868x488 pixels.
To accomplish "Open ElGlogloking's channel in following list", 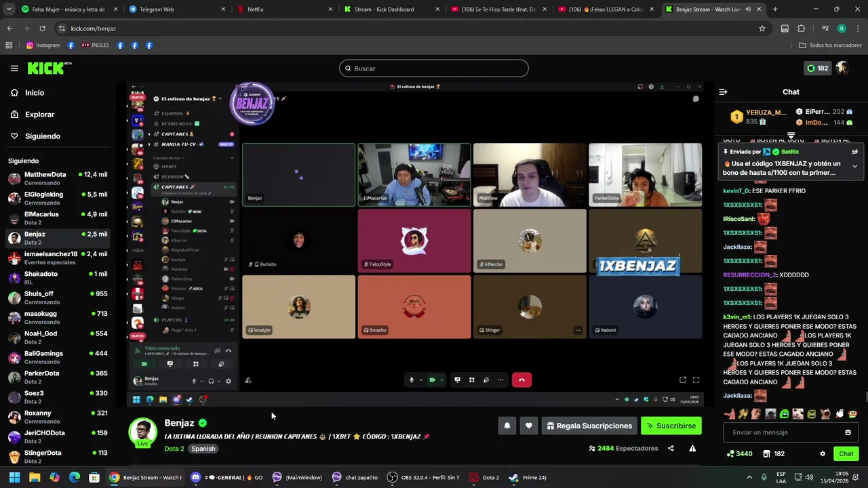I will 58,198.
